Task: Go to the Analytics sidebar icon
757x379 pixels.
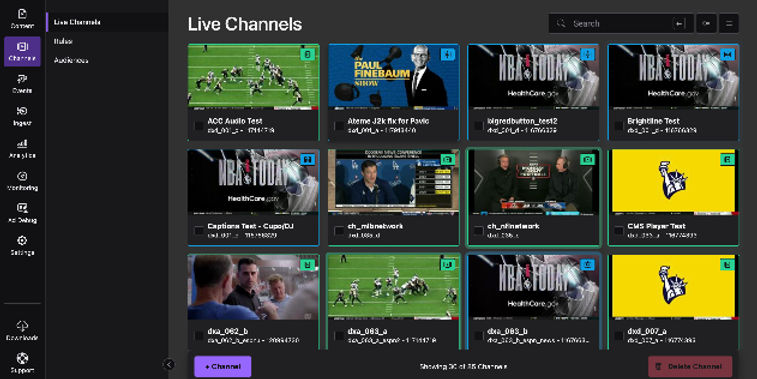Action: 22,148
